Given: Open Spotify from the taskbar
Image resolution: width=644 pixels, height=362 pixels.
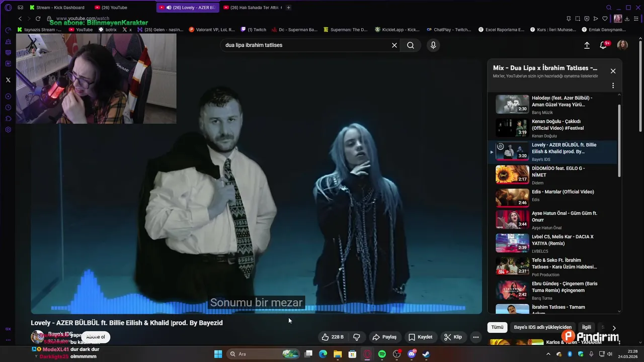Looking at the screenshot, I should (x=382, y=354).
